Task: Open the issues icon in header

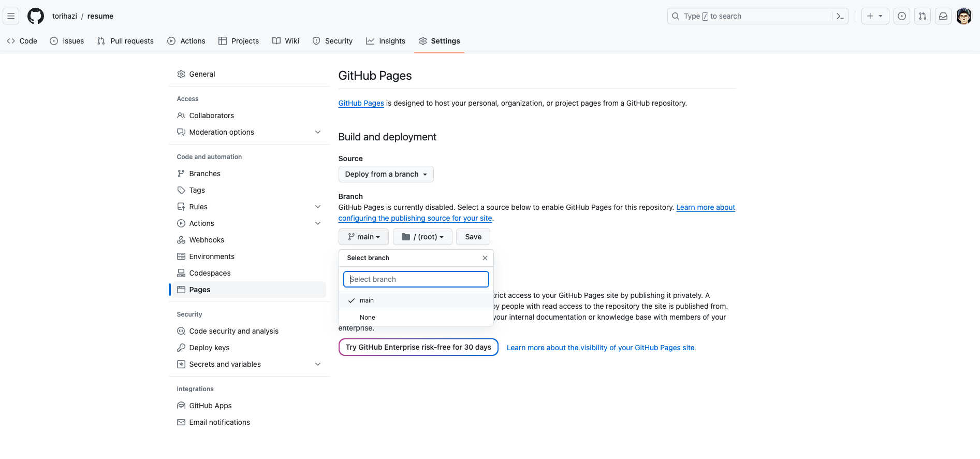Action: (902, 16)
